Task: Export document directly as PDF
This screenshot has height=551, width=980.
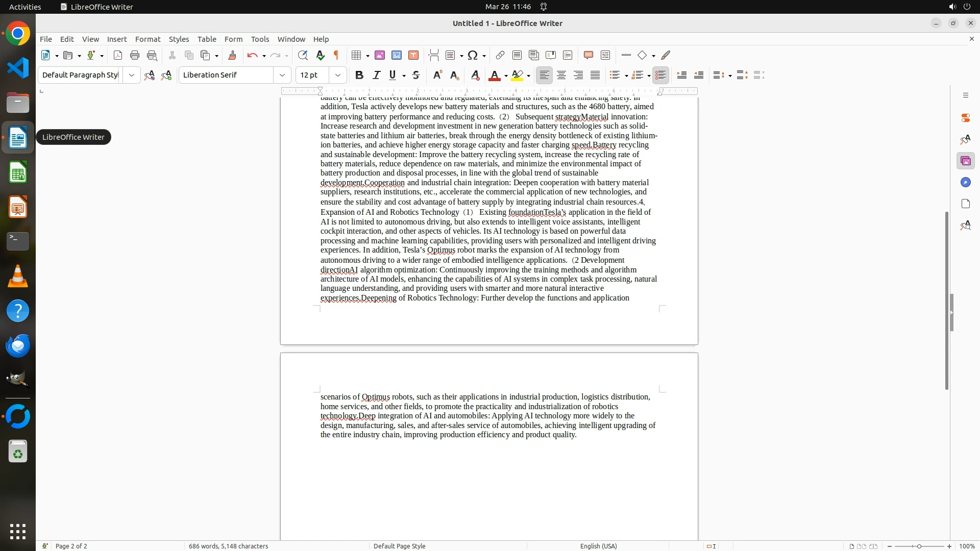Action: coord(118,55)
